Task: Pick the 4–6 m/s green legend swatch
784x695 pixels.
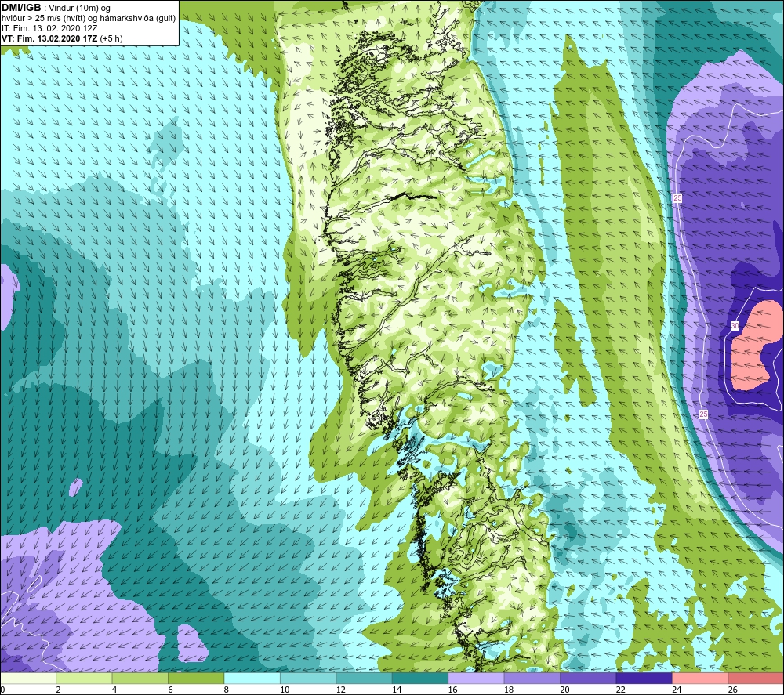Action: pyautogui.click(x=140, y=679)
